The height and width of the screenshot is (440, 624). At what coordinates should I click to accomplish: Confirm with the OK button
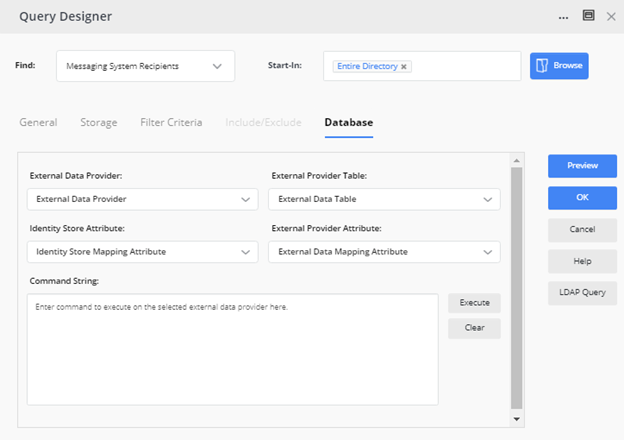pos(582,198)
